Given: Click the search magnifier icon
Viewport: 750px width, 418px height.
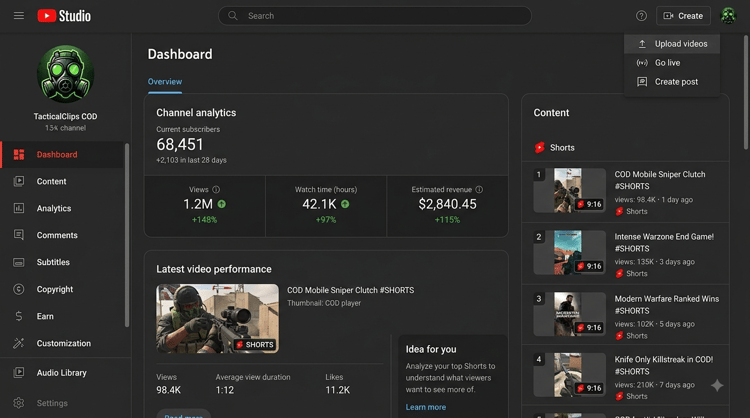Looking at the screenshot, I should click(x=232, y=16).
